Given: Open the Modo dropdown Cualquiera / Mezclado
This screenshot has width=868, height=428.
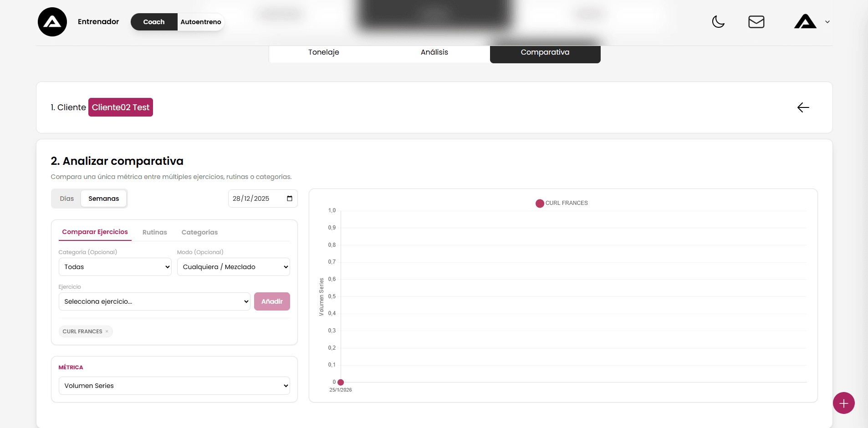Looking at the screenshot, I should coord(233,267).
